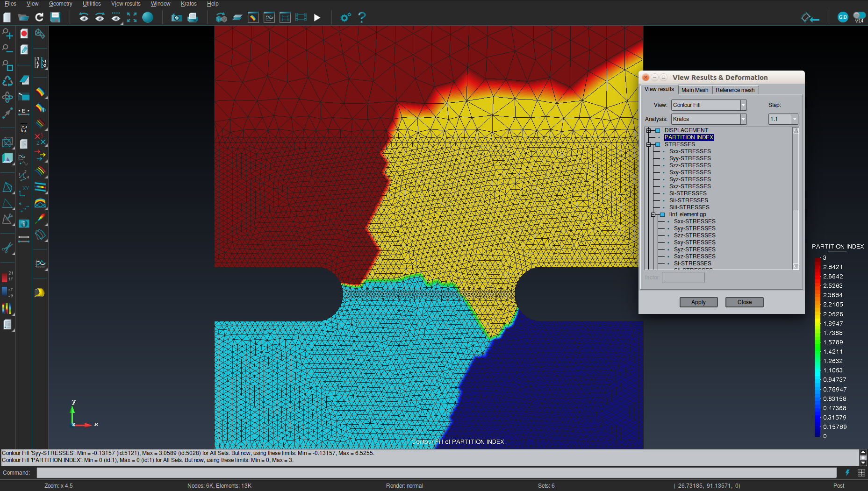Click the yellow shell cut icon
The height and width of the screenshot is (491, 868).
tap(39, 293)
